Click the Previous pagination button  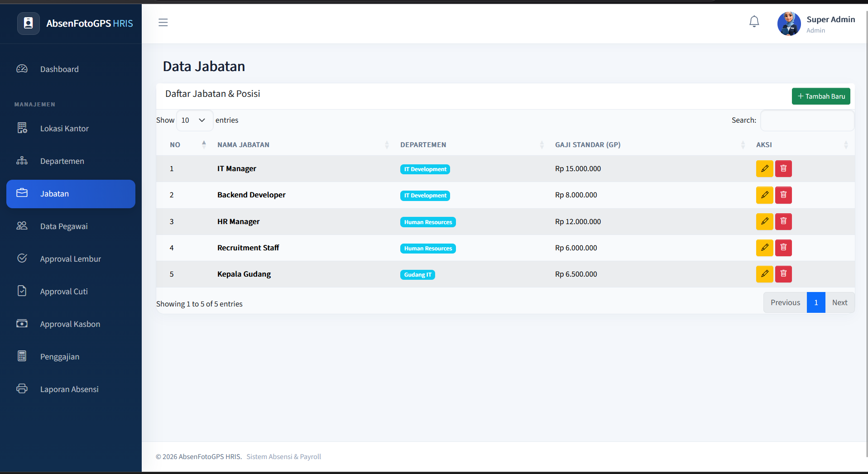pyautogui.click(x=785, y=302)
